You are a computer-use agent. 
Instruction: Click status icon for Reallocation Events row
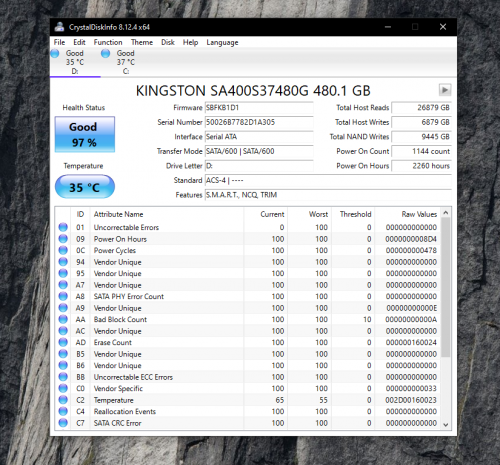coord(63,411)
